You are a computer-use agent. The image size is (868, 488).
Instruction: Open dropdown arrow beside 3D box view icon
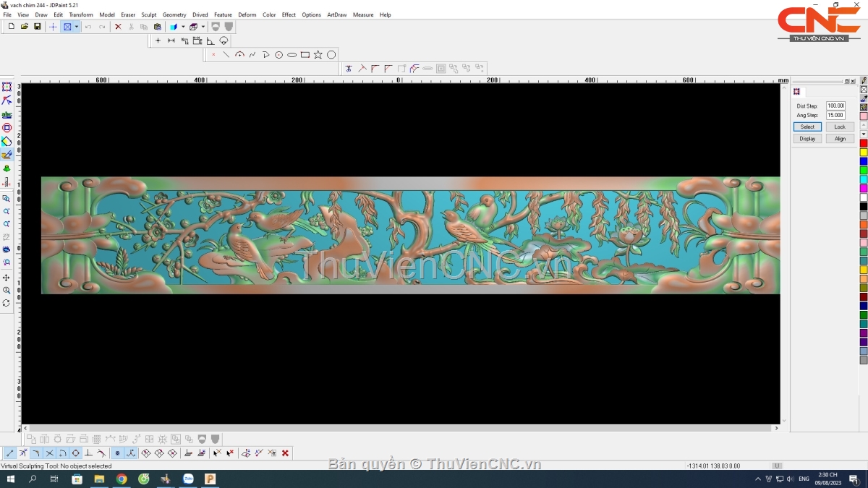pos(203,27)
